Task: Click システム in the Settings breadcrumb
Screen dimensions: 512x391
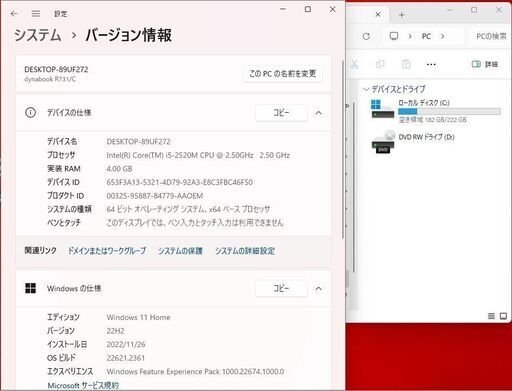Action: (x=38, y=35)
